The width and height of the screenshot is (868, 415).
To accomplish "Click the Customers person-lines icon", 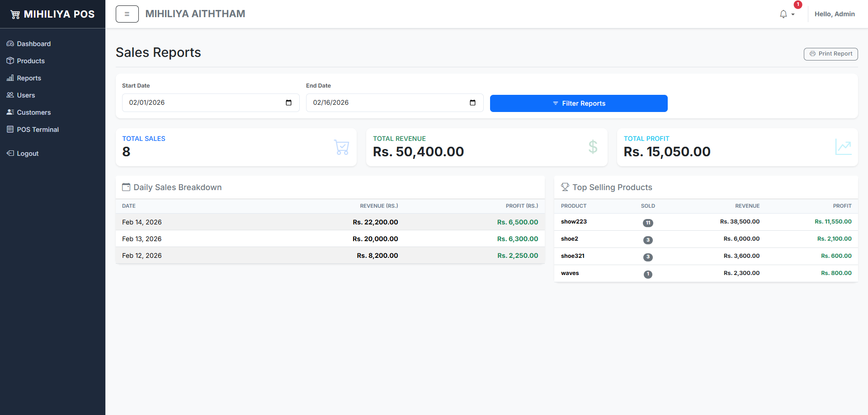I will pyautogui.click(x=10, y=112).
